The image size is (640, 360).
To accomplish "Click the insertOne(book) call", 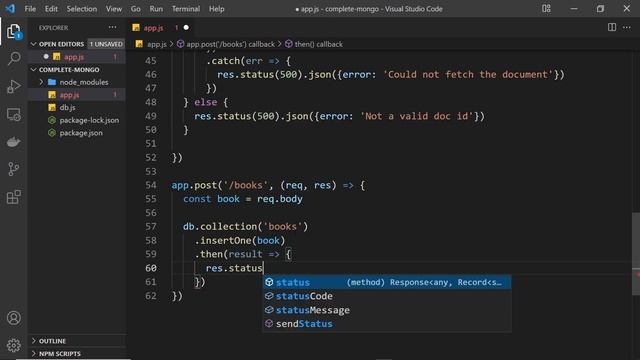I will coord(240,240).
